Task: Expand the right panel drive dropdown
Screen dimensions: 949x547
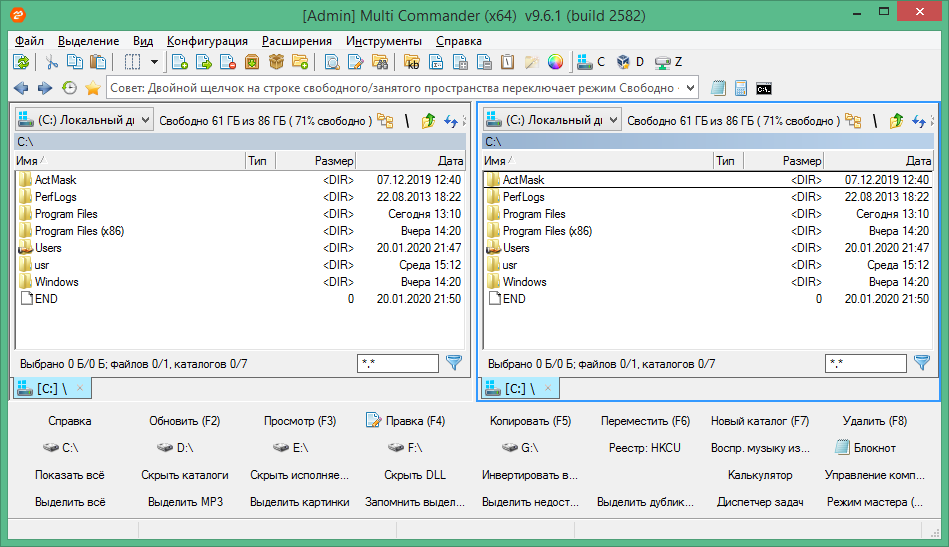Action: coord(613,120)
